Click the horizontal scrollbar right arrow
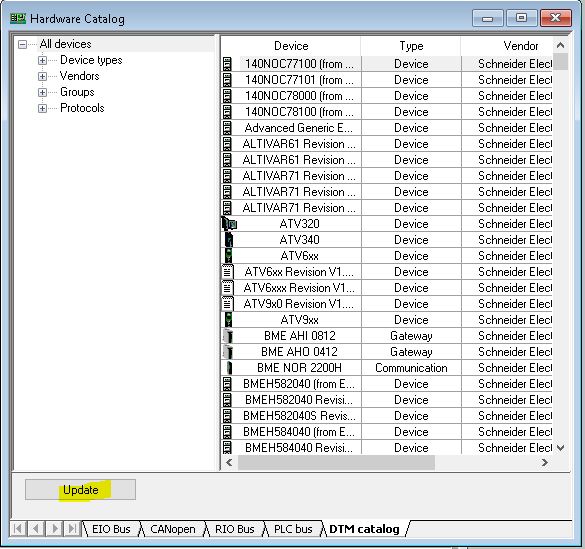This screenshot has height=549, width=585. pyautogui.click(x=545, y=462)
